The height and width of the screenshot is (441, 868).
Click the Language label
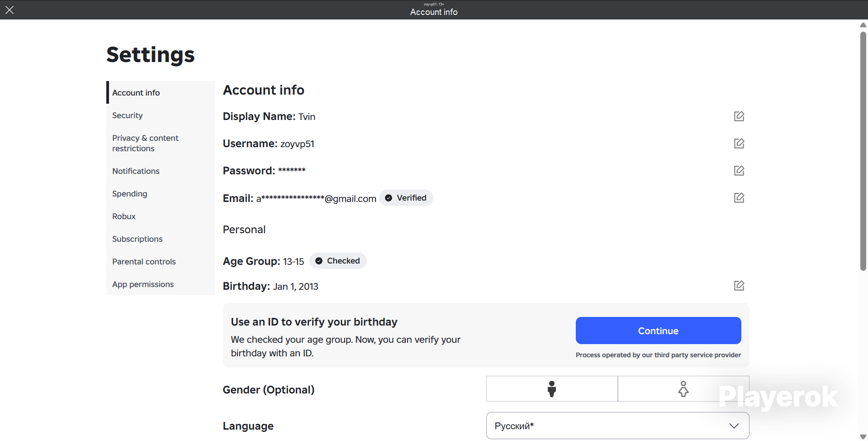(248, 426)
